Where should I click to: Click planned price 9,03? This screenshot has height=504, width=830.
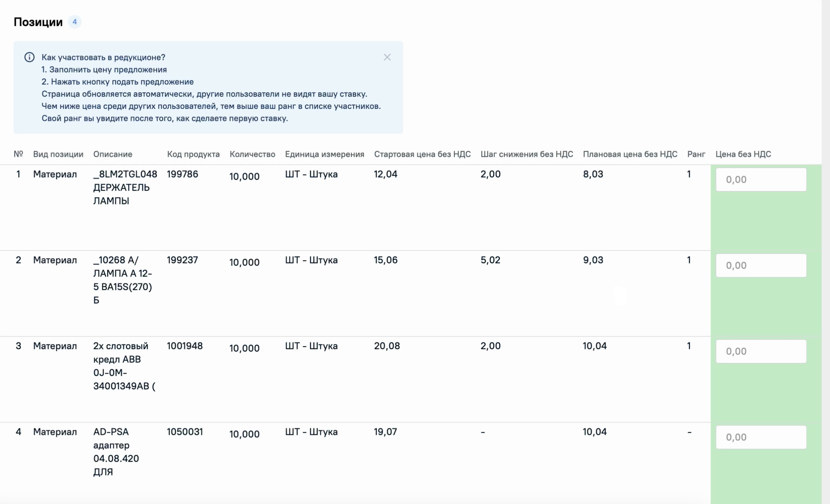point(593,260)
